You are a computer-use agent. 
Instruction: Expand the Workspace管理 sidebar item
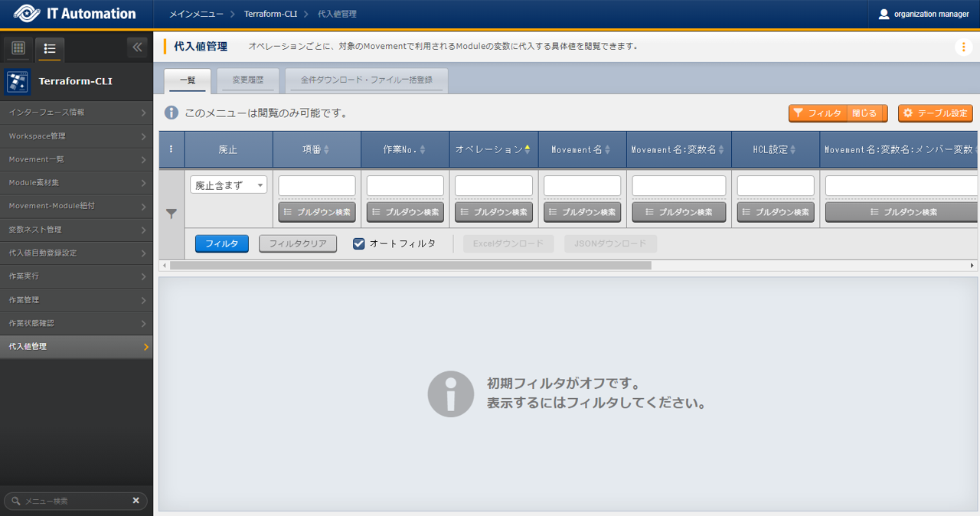pos(77,136)
